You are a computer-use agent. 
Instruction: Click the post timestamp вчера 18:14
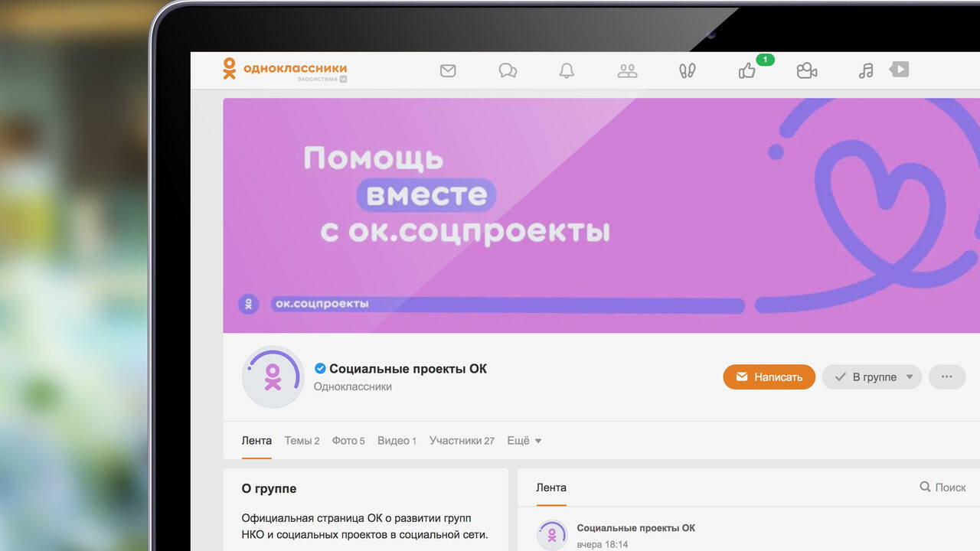click(x=603, y=545)
